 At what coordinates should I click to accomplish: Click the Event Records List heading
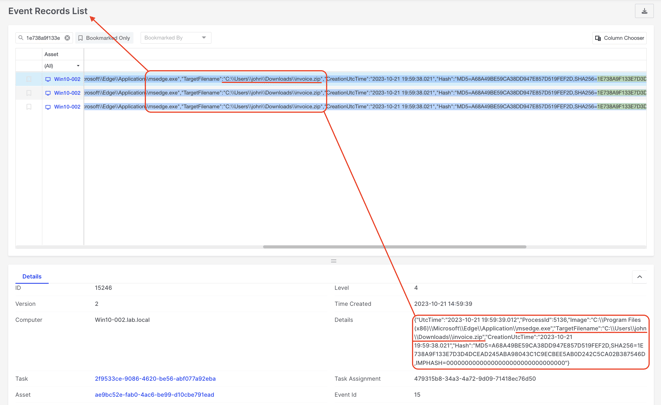48,11
